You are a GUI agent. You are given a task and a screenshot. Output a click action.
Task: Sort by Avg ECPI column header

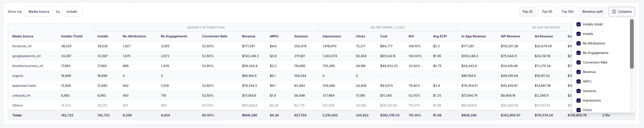[440, 36]
